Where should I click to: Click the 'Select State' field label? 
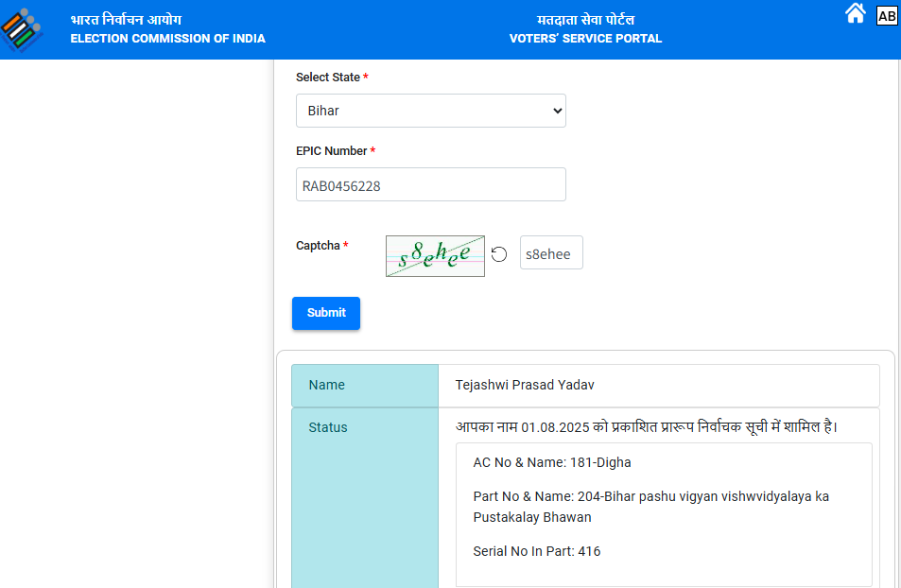[327, 78]
